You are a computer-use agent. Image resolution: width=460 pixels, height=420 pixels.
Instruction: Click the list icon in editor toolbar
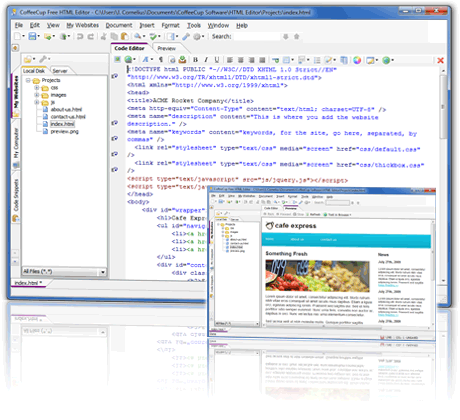pos(317,60)
